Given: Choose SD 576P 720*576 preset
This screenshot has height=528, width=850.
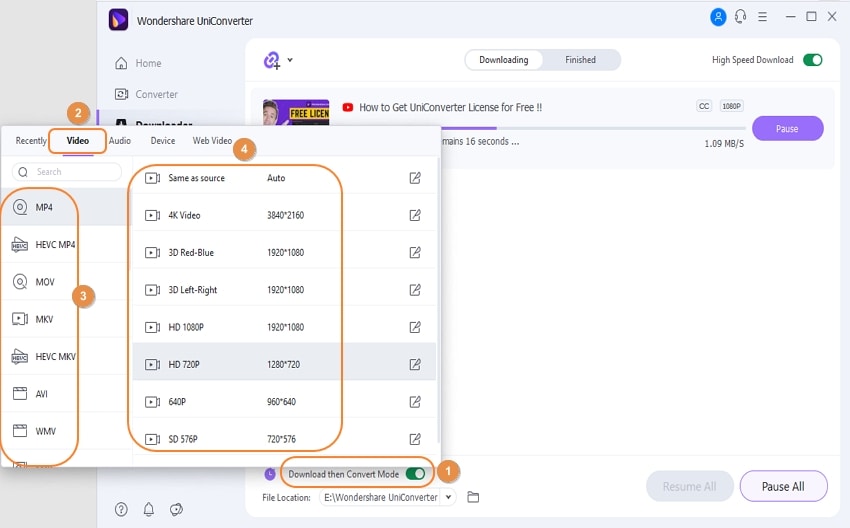Looking at the screenshot, I should tap(284, 439).
